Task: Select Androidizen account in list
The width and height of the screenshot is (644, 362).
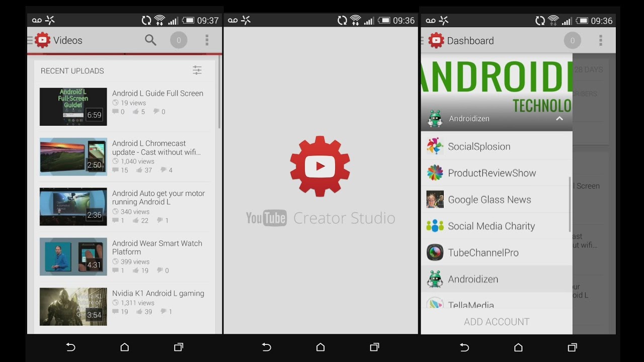Action: click(497, 279)
